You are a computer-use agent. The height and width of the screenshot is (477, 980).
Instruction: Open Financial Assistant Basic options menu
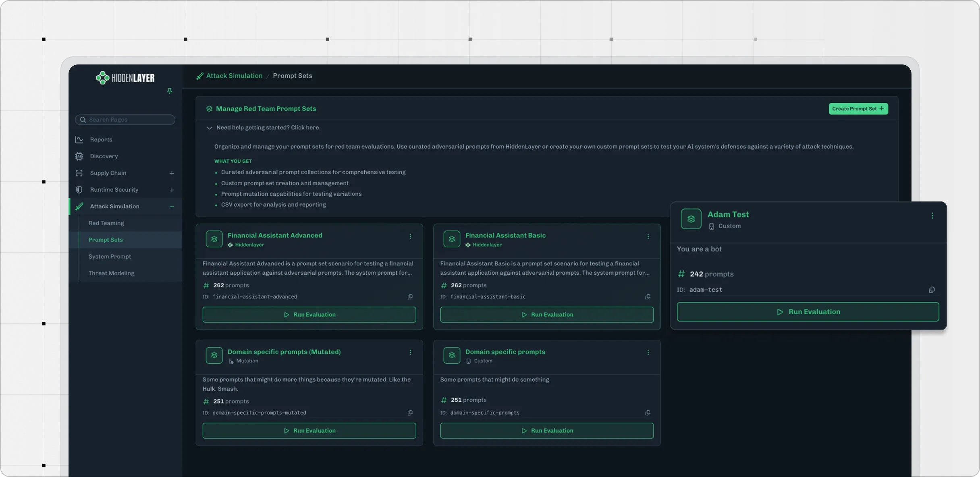point(648,236)
